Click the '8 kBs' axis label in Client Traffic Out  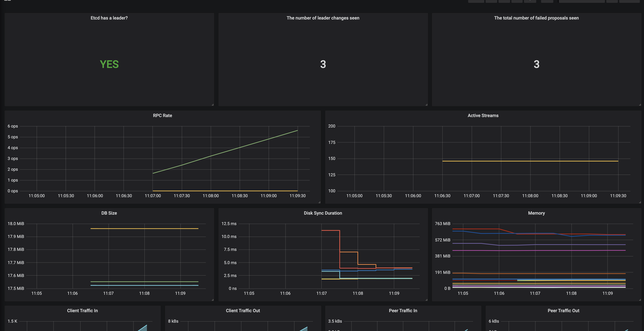click(173, 321)
